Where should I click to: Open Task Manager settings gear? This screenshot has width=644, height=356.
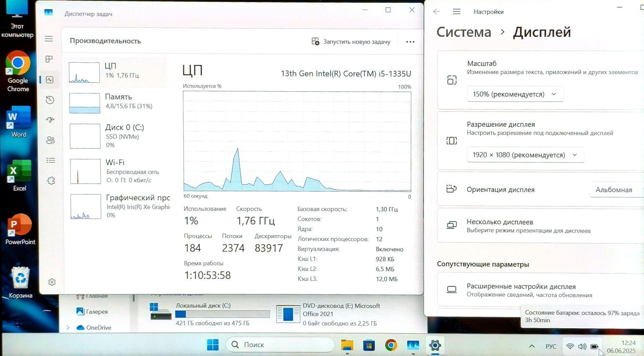click(52, 282)
